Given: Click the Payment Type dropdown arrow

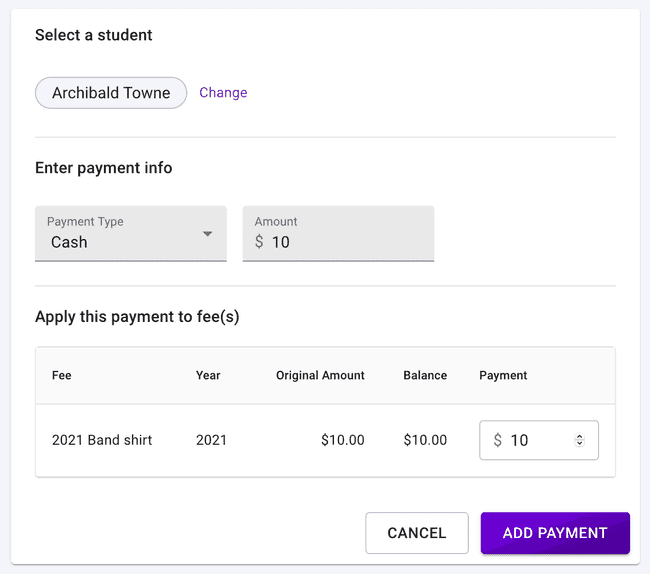Looking at the screenshot, I should click(x=208, y=234).
